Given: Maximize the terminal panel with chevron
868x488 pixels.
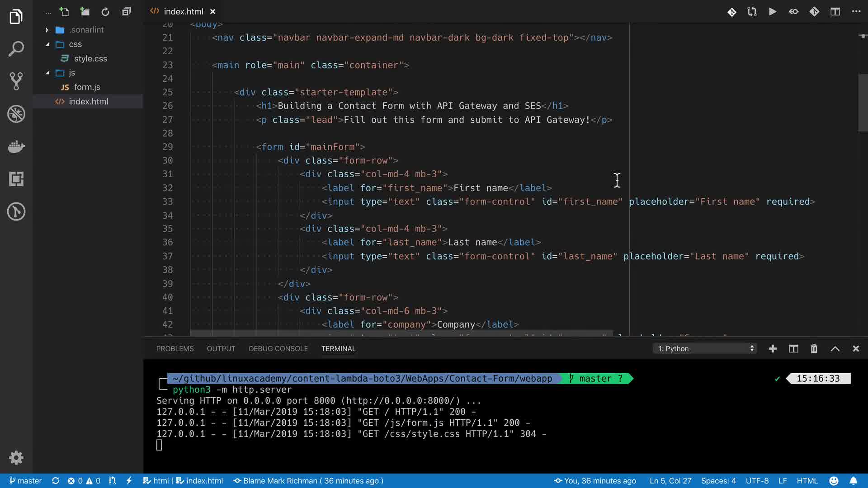Looking at the screenshot, I should (835, 348).
